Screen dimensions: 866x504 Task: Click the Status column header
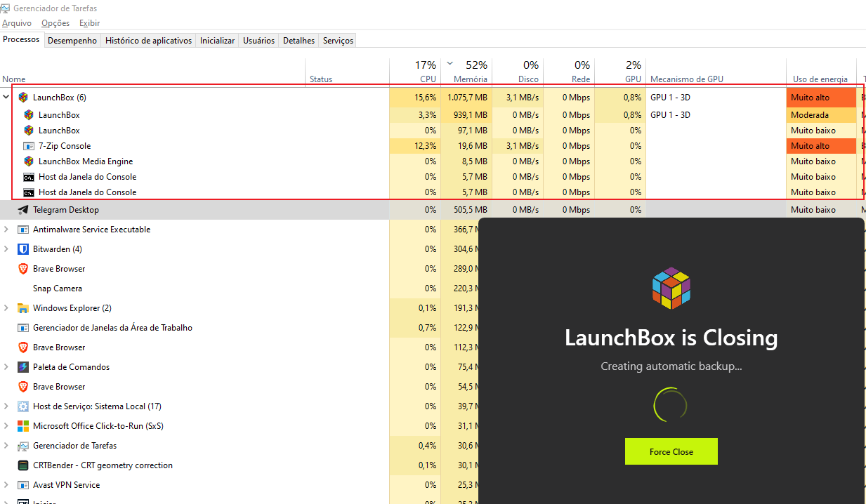(x=348, y=72)
